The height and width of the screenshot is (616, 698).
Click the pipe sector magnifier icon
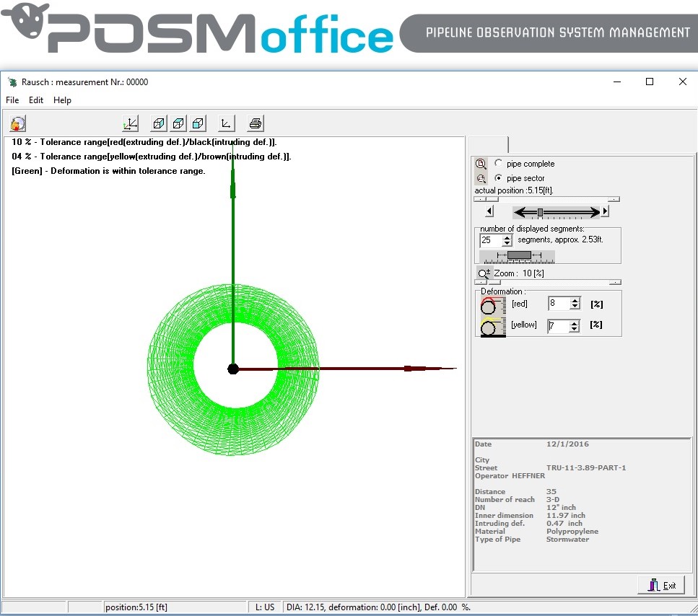coord(481,178)
